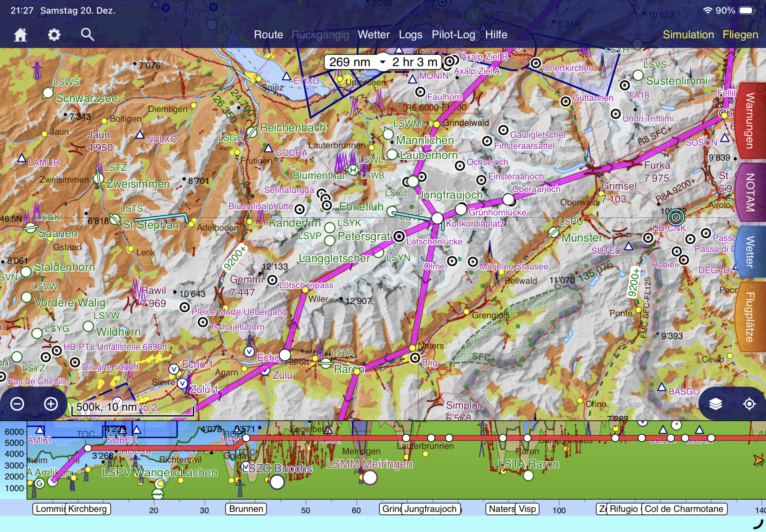
Task: Enable Simulation mode
Action: (689, 35)
